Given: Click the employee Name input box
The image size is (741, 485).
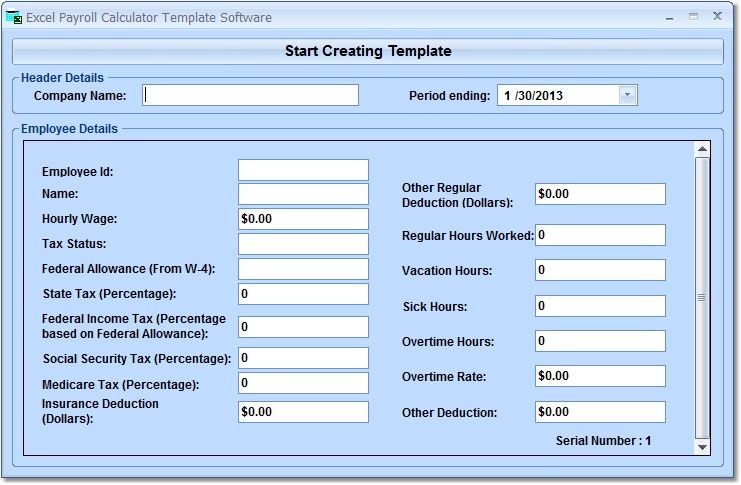Looking at the screenshot, I should pos(303,194).
